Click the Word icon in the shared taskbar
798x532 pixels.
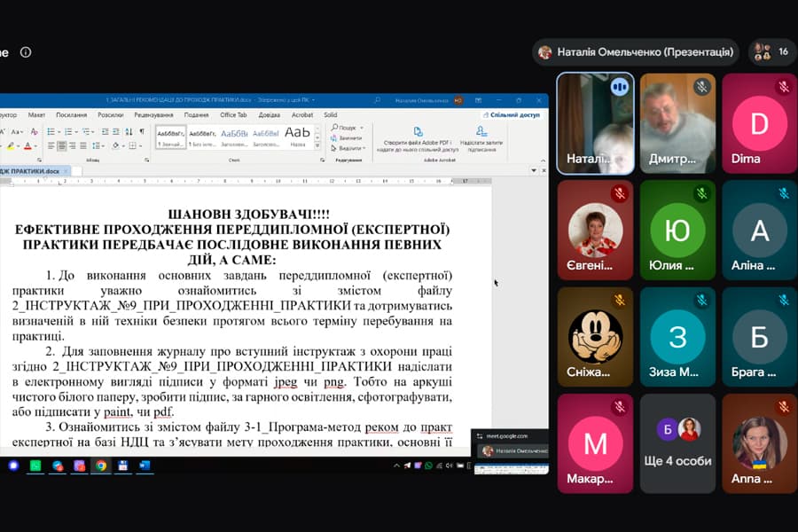coord(145,465)
